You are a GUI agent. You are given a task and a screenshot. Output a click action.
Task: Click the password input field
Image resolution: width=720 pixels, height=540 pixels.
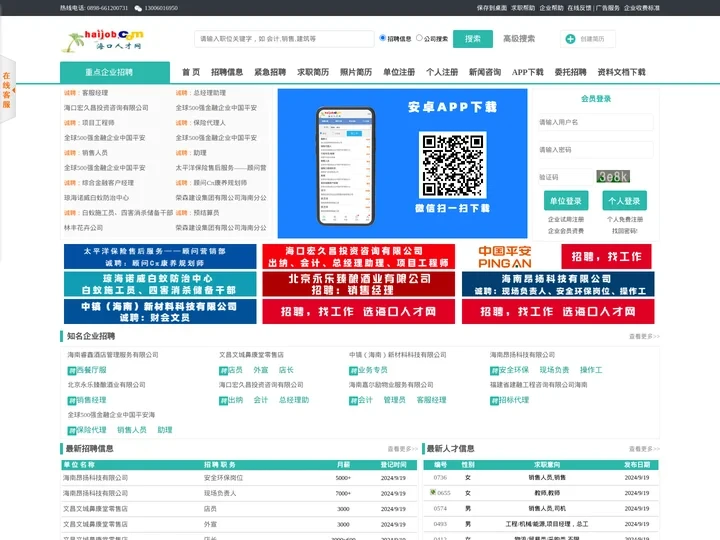click(596, 150)
